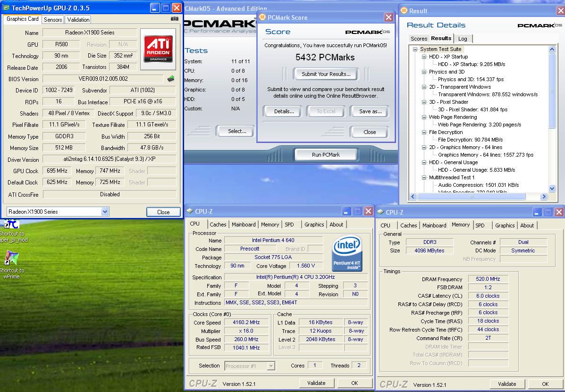The image size is (565, 392).
Task: Open the Scores tab in Result Details
Action: [419, 39]
